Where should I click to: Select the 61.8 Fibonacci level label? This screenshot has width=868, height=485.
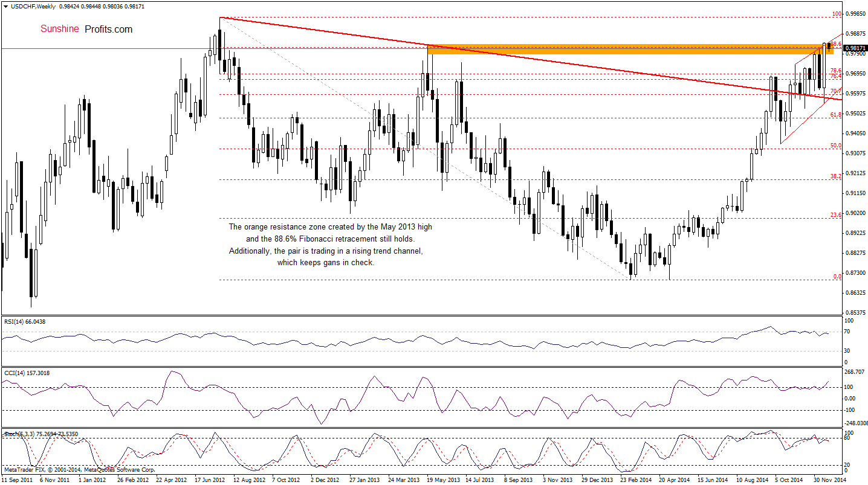click(x=836, y=114)
